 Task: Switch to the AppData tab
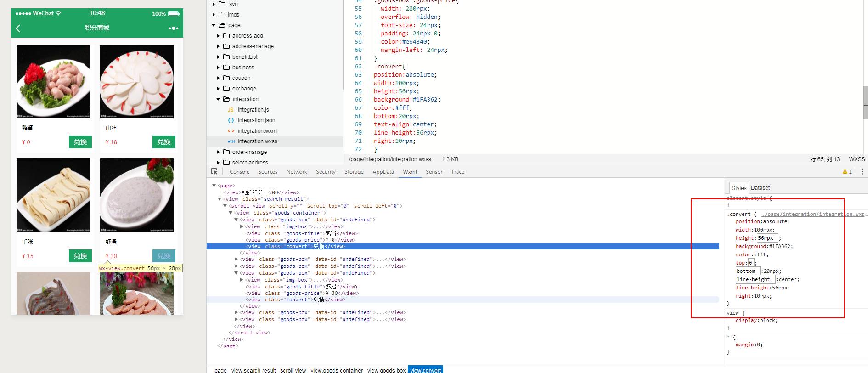[x=383, y=172]
